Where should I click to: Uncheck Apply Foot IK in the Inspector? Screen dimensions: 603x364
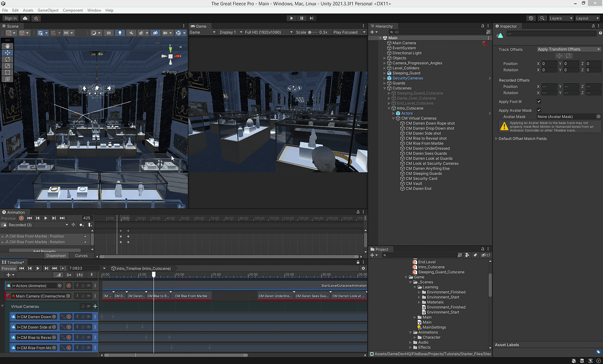(x=540, y=101)
